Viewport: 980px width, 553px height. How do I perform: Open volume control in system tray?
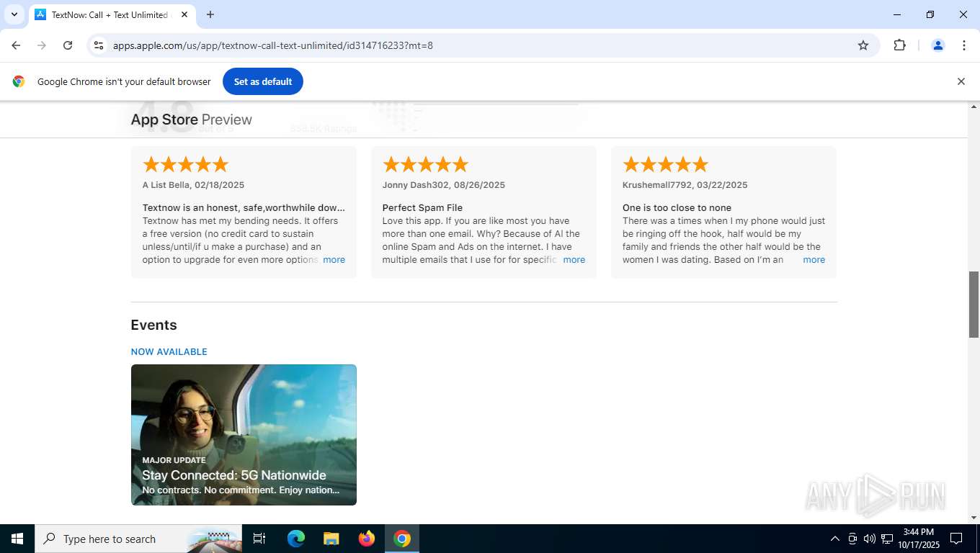tap(869, 539)
